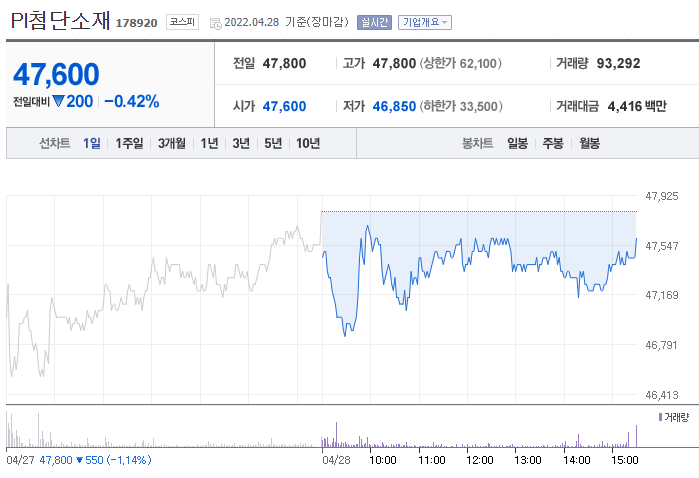The width and height of the screenshot is (699, 478).
Task: Click the 47,925 price axis label
Action: [662, 196]
